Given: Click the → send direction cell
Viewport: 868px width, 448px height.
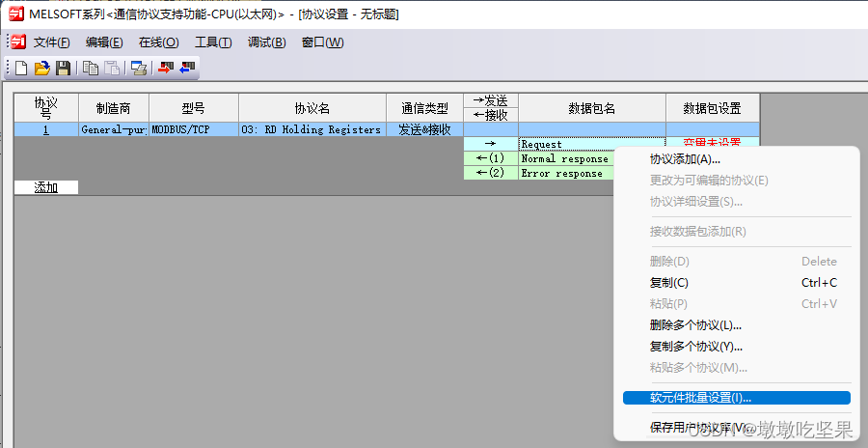Looking at the screenshot, I should [x=491, y=144].
